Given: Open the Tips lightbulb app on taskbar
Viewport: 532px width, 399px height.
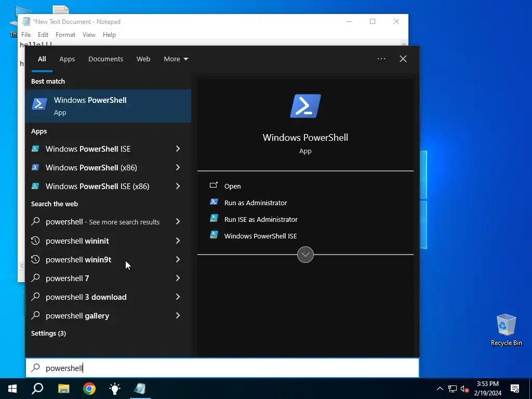Looking at the screenshot, I should 115,389.
